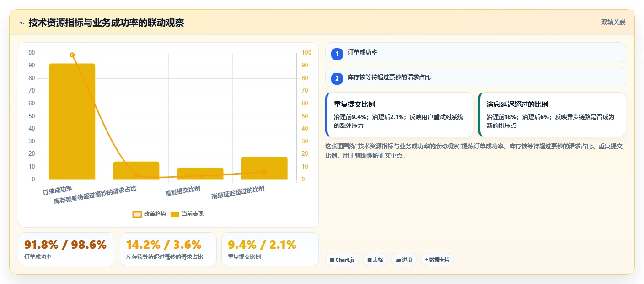The image size is (644, 284).
Task: Click left axis value 100
Action: pyautogui.click(x=30, y=53)
